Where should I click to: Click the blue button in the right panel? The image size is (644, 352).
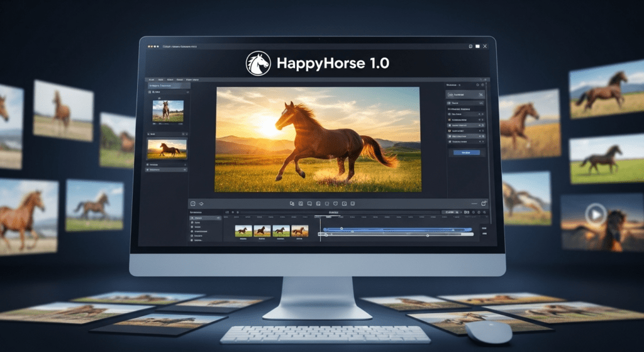(466, 152)
